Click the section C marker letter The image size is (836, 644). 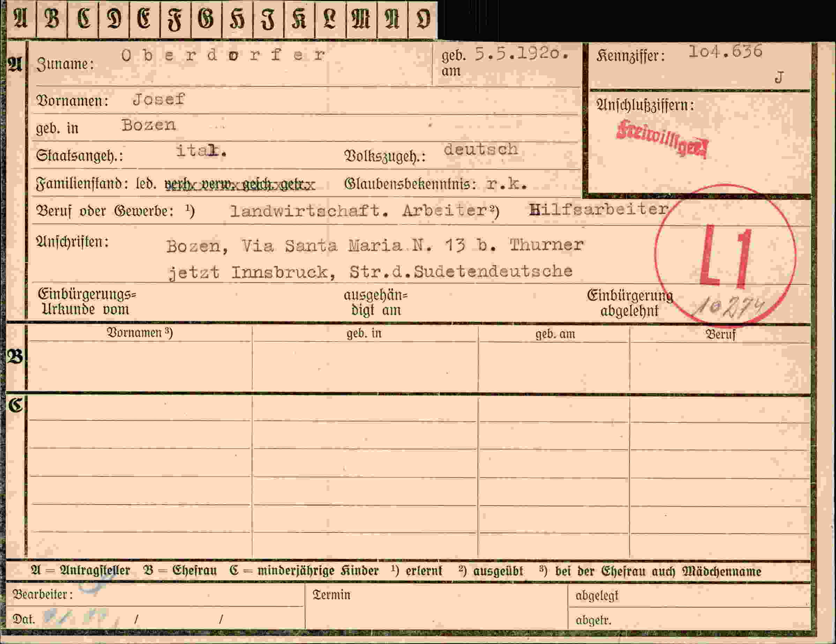16,405
